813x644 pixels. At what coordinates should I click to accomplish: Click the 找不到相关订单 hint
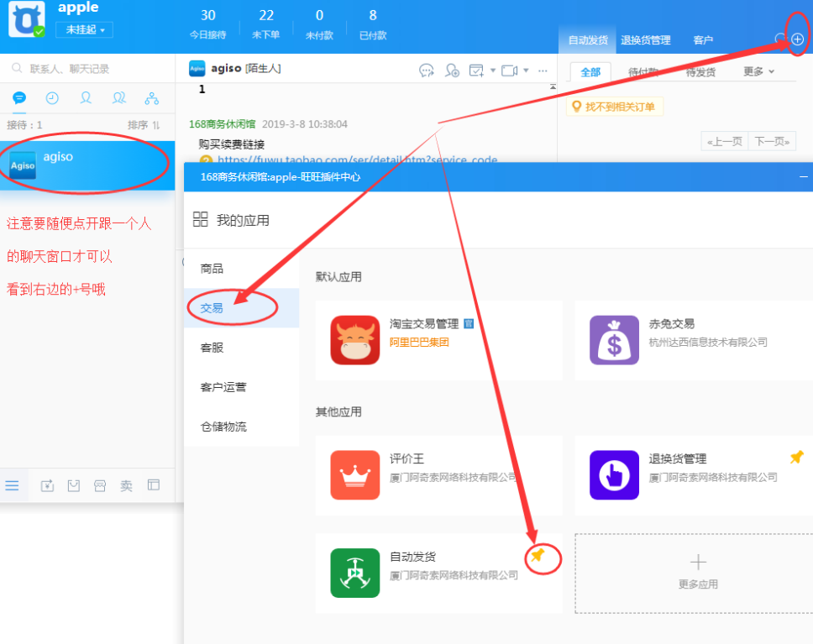615,107
